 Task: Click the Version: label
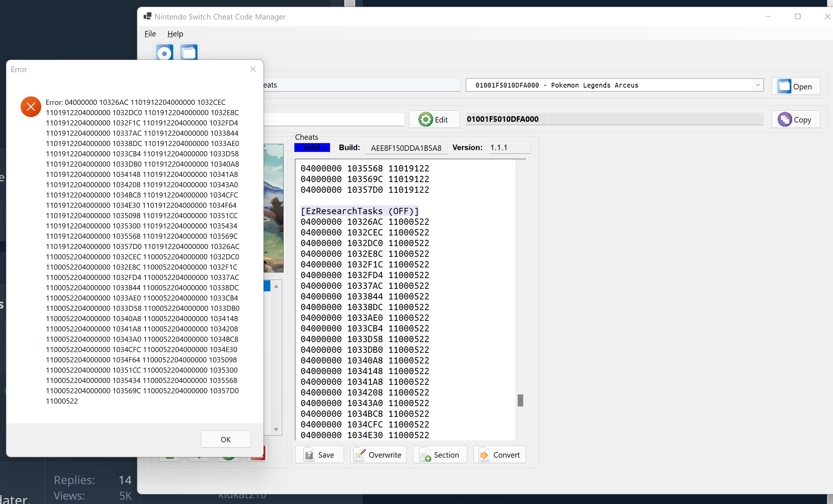tap(467, 148)
